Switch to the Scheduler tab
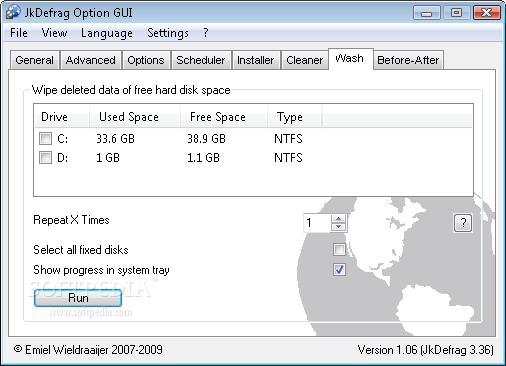The height and width of the screenshot is (366, 506). tap(201, 60)
